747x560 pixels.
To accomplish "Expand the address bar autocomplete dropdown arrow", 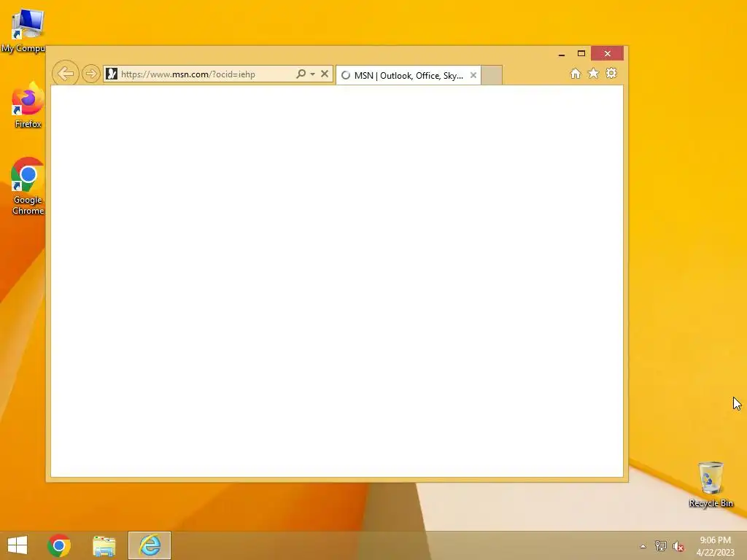I will point(312,74).
